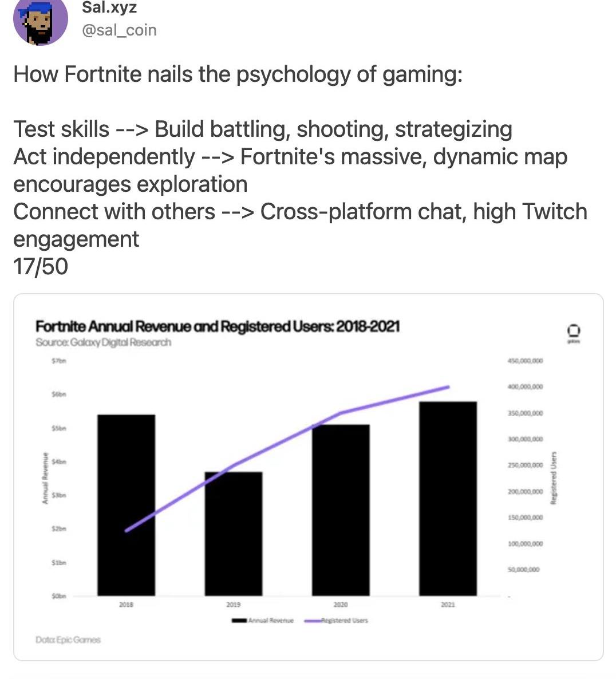
Task: Open the @sal_coin handle link
Action: 119,30
